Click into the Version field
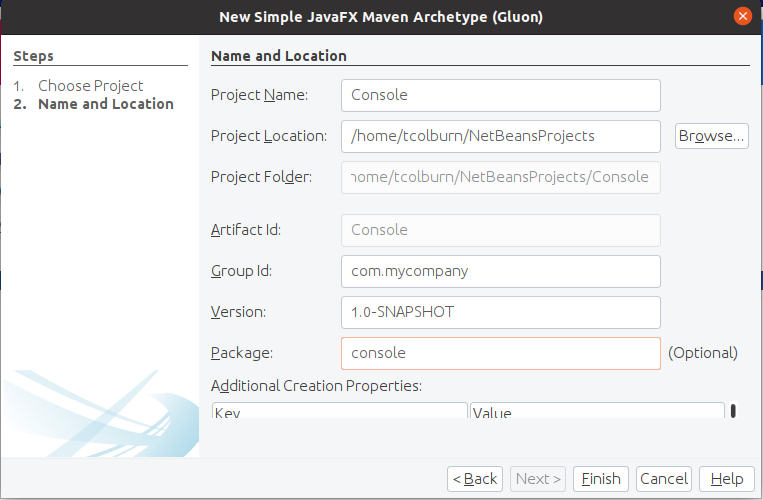This screenshot has width=763, height=500. pos(500,311)
